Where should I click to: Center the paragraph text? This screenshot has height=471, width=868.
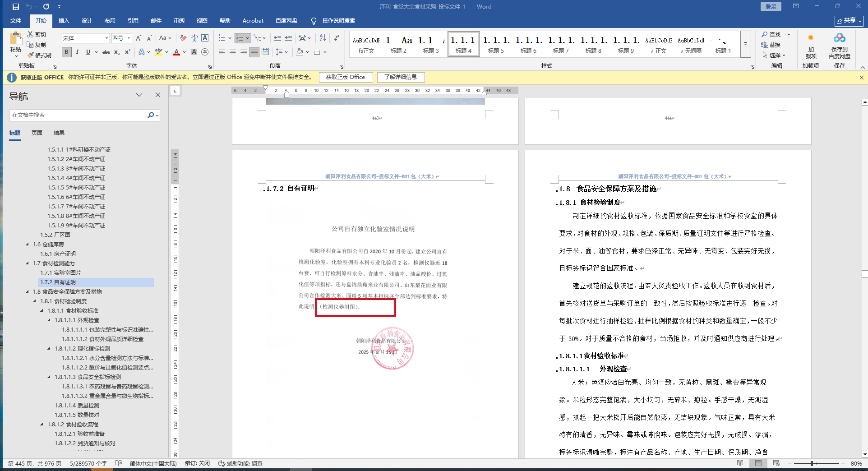coord(233,52)
